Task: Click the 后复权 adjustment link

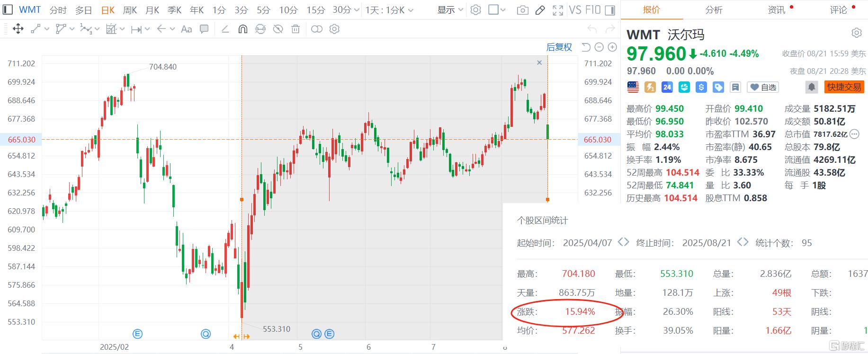Action: [x=559, y=47]
